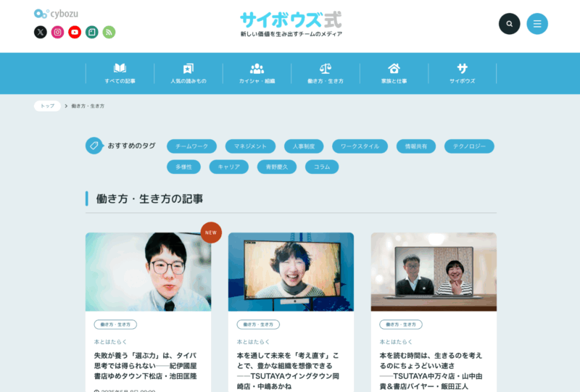Select the 情報共有 tag

(416, 146)
